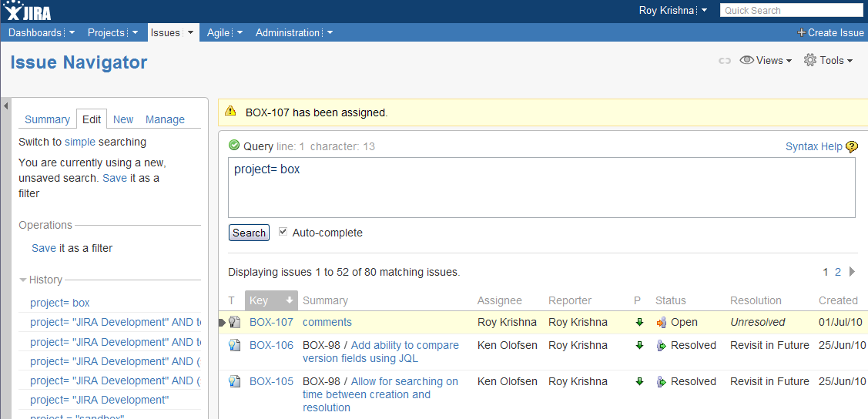Switch to the New tab
Viewport: 868px width, 419px height.
[x=123, y=119]
